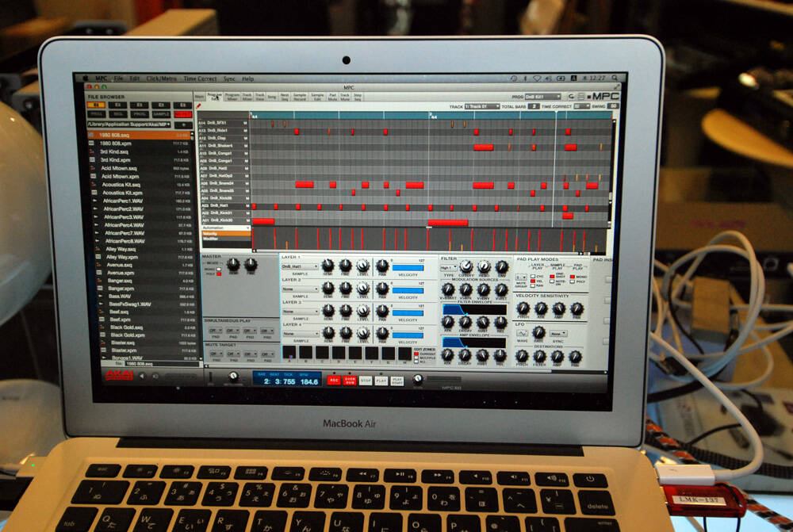Viewport: 793px width, 532px height.
Task: Adjust the Filter Cutoff knob
Action: coord(466,266)
